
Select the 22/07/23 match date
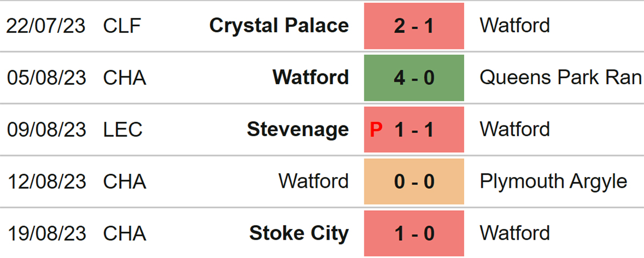pyautogui.click(x=46, y=26)
